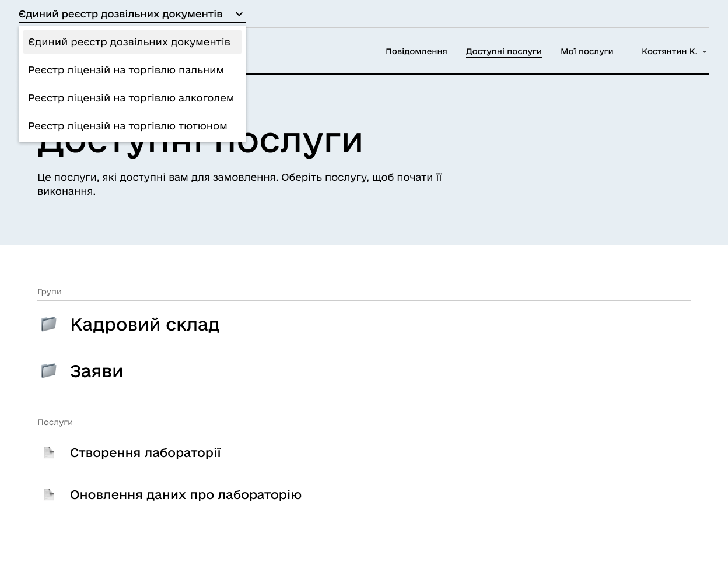Screen dimensions: 728x583
Task: Collapse the registry selector chevron at top
Action: 239,14
